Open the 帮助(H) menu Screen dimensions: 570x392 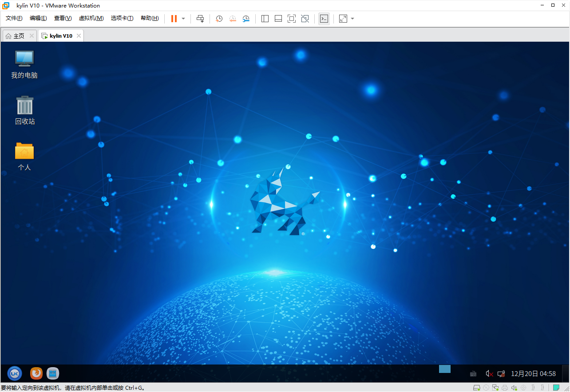150,18
